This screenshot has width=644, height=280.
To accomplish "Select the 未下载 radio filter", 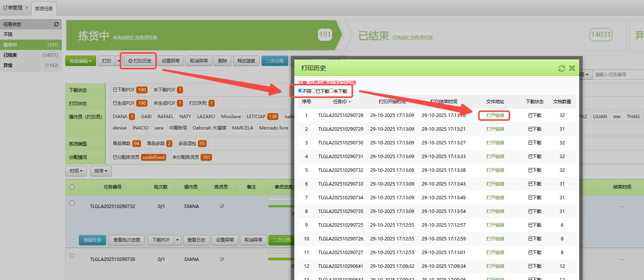I will tap(331, 91).
